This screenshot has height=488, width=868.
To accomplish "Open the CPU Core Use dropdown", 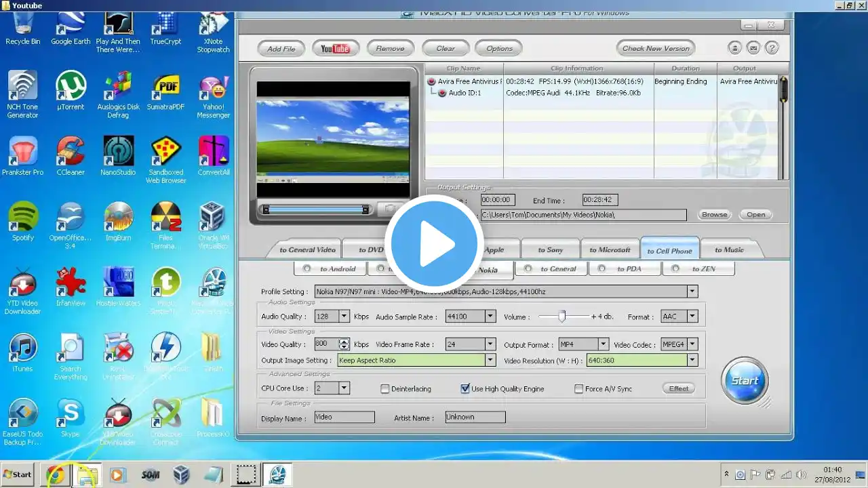I will point(344,388).
